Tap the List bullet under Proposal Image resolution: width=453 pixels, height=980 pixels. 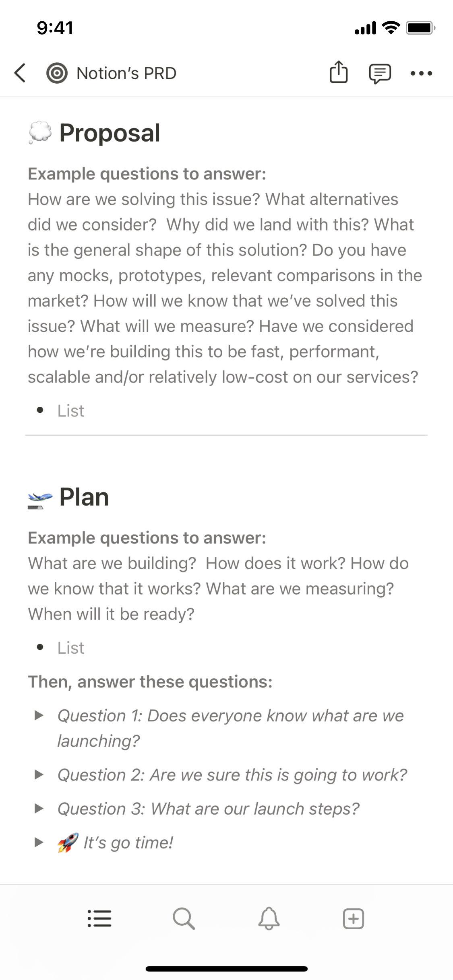pos(71,411)
